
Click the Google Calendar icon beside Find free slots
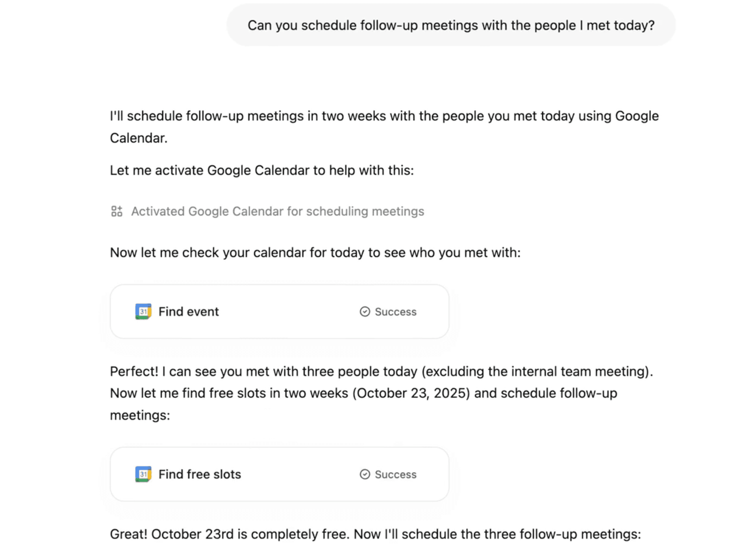[143, 474]
